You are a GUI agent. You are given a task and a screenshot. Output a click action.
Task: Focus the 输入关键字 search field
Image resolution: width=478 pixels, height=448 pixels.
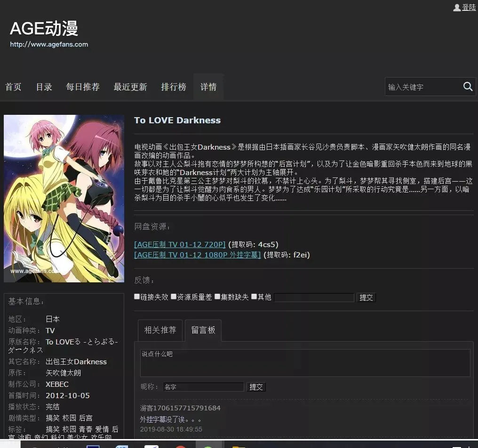click(424, 87)
